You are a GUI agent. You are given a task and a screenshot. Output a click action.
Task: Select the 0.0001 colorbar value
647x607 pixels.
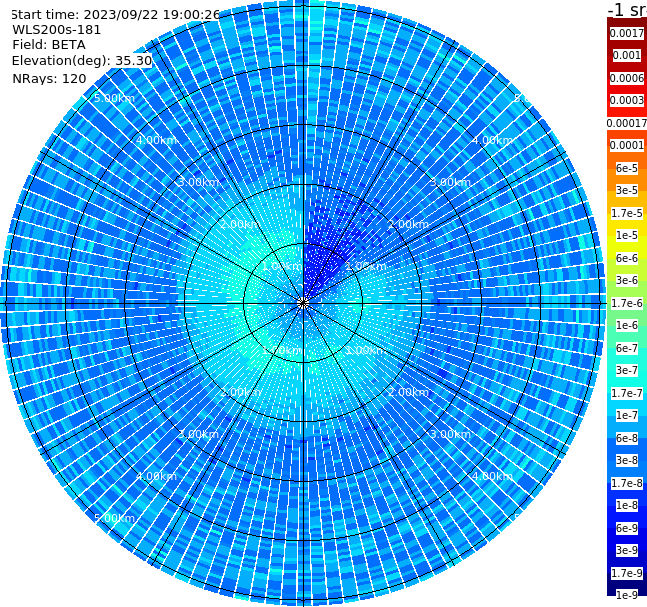coord(627,145)
